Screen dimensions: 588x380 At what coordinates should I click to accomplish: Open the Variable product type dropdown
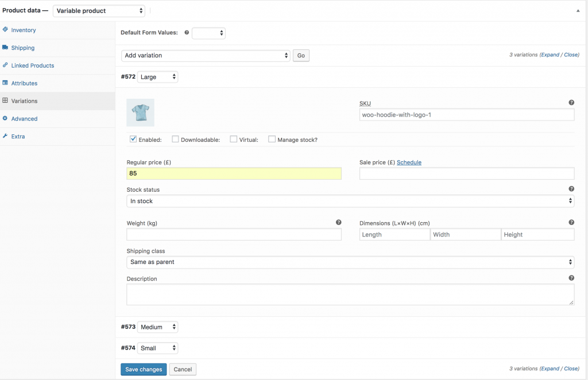pos(99,11)
